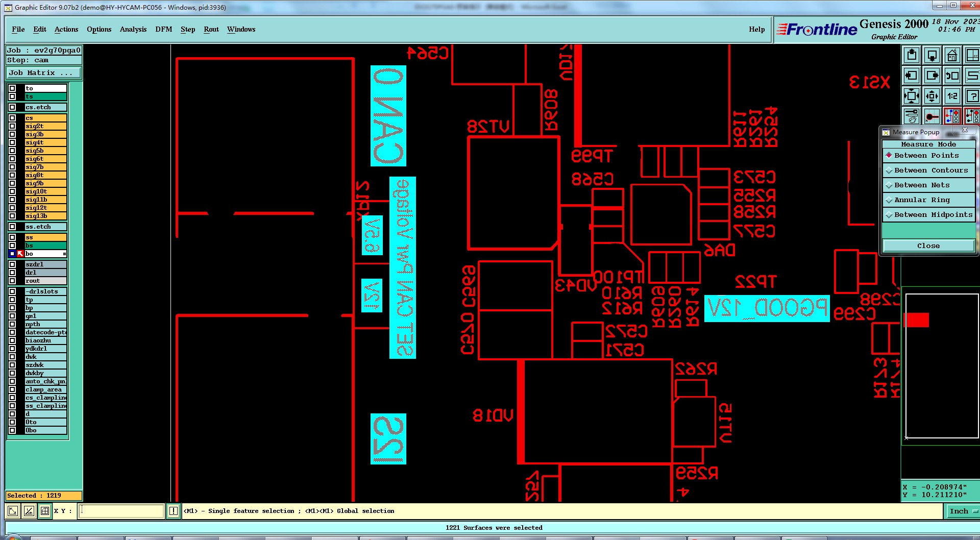
Task: Toggle the checkbox for layer drl
Action: pyautogui.click(x=12, y=273)
